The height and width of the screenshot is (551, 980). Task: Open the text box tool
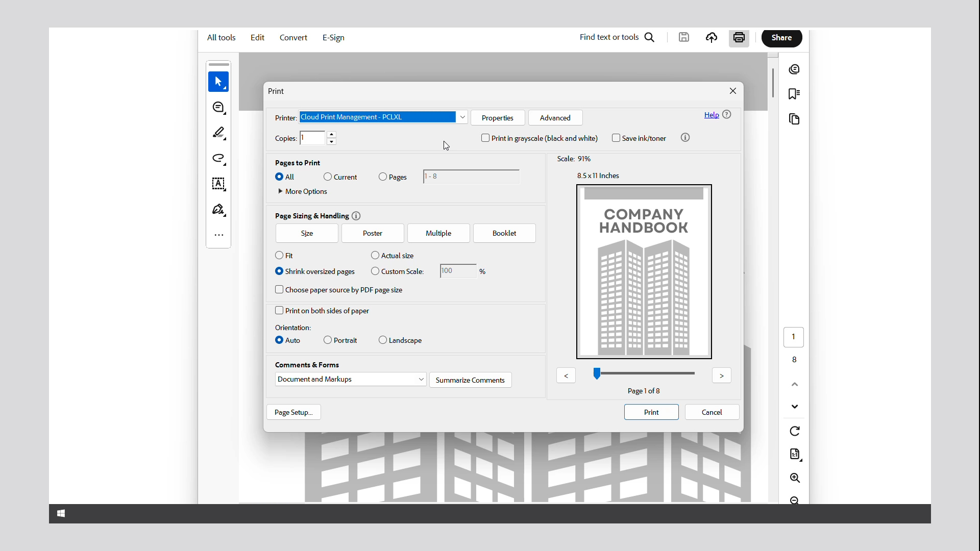click(218, 184)
